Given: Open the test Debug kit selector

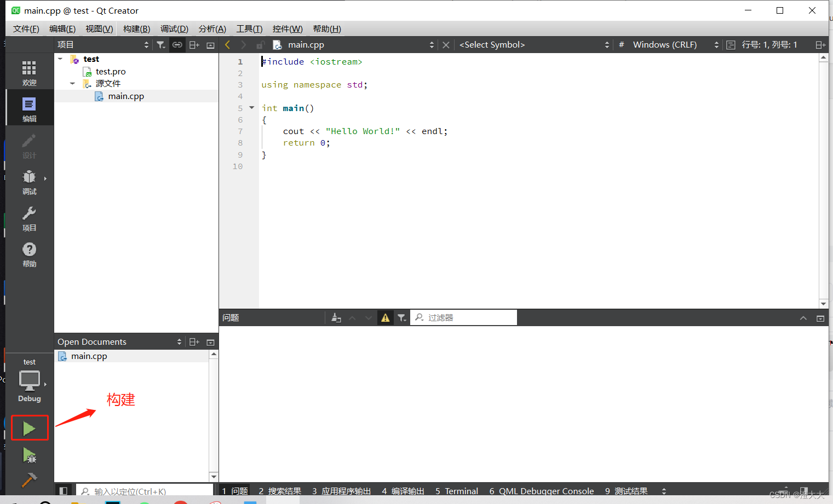Looking at the screenshot, I should [x=30, y=381].
